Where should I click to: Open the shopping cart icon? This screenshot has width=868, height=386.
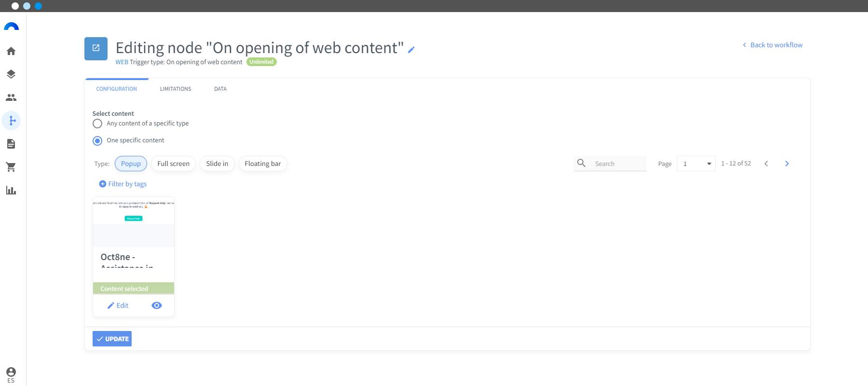11,167
